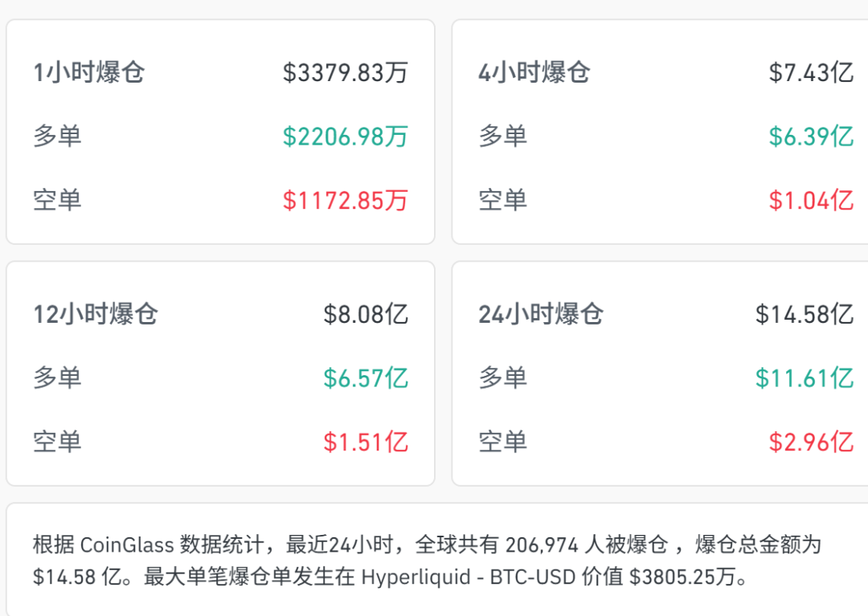
Task: Click the 24-hour long value $11.61亿
Action: point(805,378)
